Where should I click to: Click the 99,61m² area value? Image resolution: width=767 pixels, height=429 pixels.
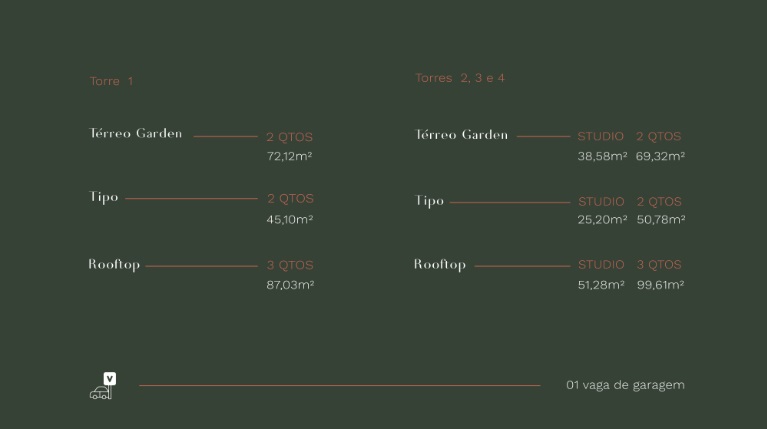(660, 285)
